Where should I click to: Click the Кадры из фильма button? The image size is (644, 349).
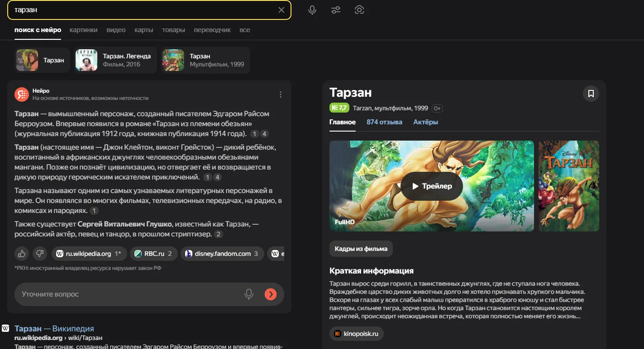361,249
